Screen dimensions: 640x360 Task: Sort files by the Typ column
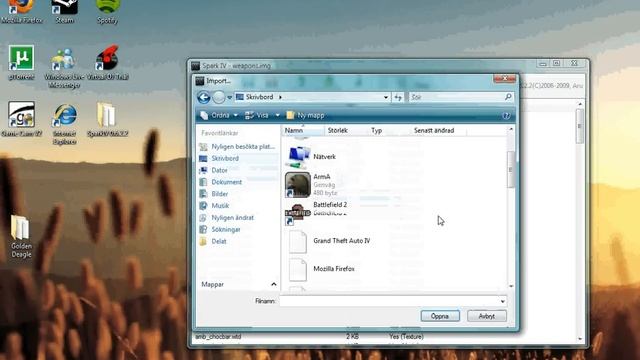[389, 130]
